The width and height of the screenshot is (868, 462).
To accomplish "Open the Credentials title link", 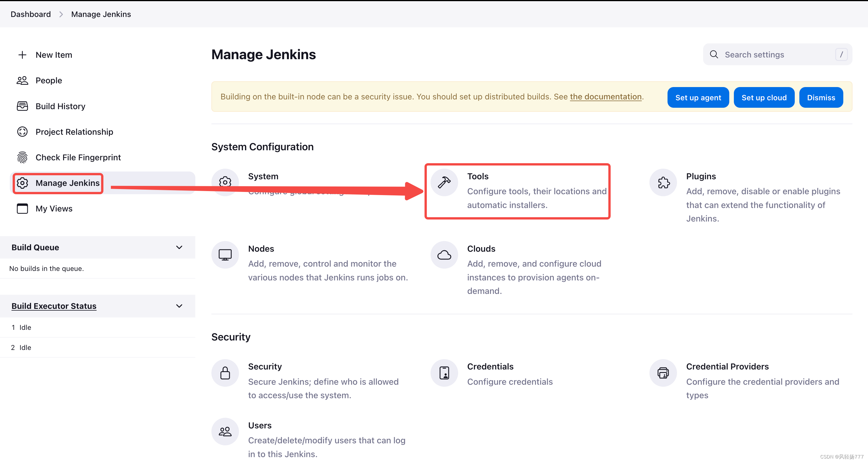I will tap(490, 367).
